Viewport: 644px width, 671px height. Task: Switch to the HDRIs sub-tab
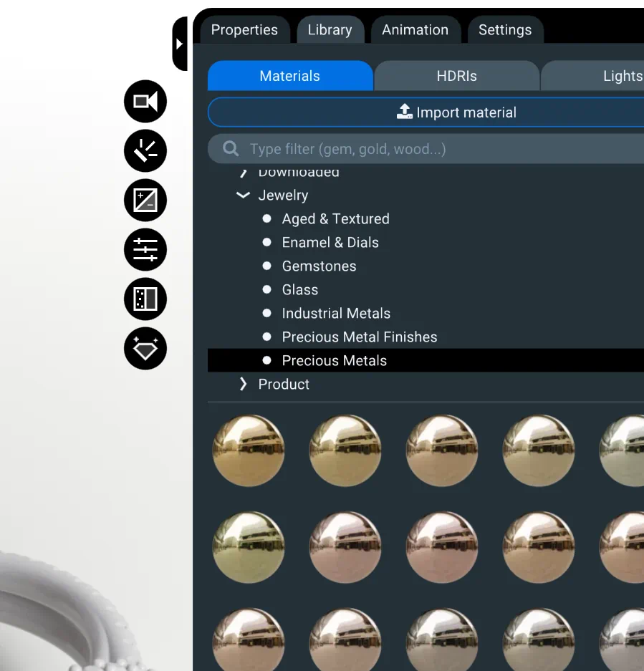pyautogui.click(x=456, y=76)
